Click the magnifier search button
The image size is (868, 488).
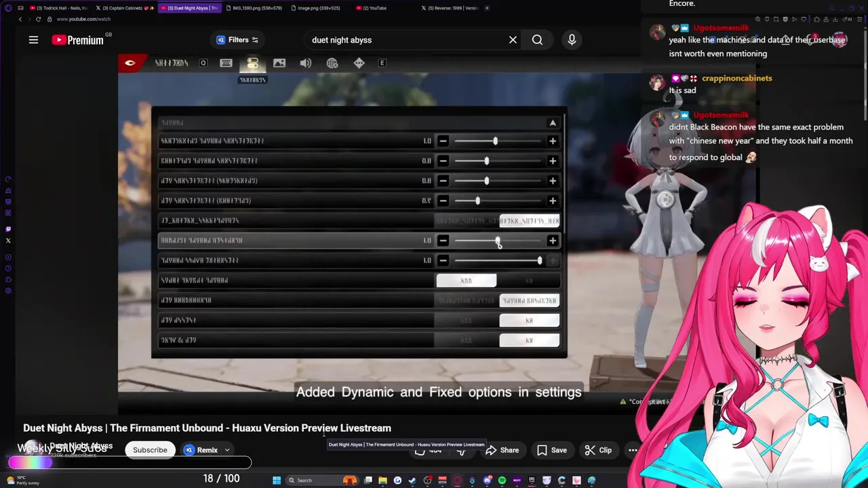pos(537,40)
